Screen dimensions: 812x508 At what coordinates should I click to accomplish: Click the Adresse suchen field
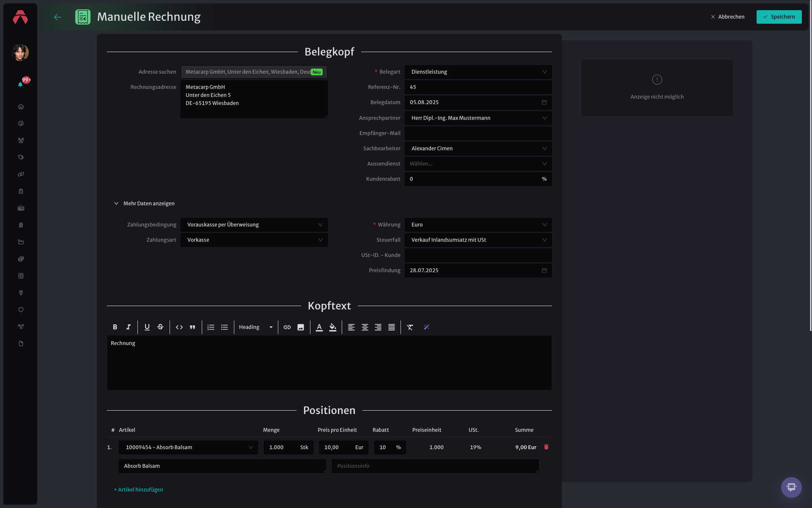click(x=254, y=72)
